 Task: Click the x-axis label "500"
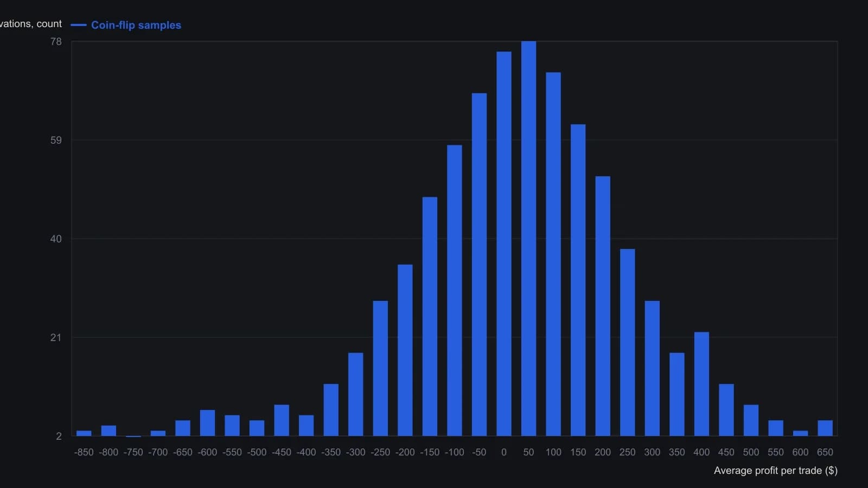click(751, 452)
